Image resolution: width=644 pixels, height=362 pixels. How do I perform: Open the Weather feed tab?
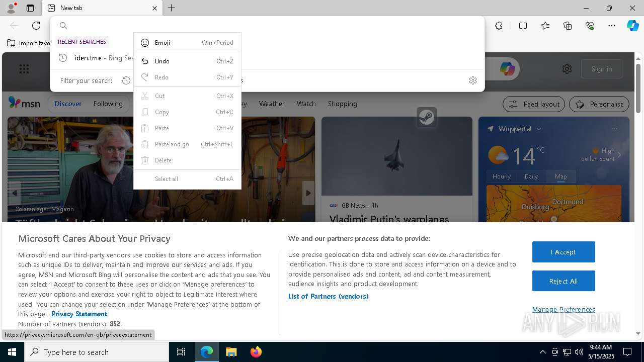click(272, 104)
